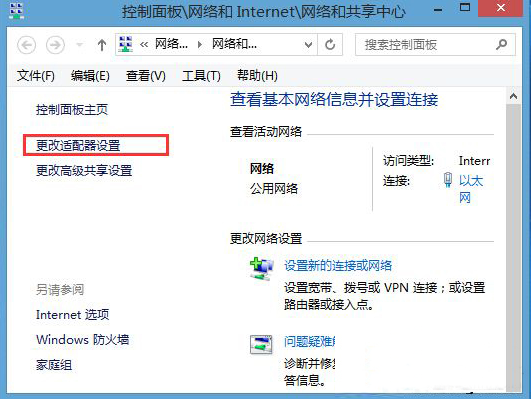Click the troubleshoot problems icon

[261, 344]
